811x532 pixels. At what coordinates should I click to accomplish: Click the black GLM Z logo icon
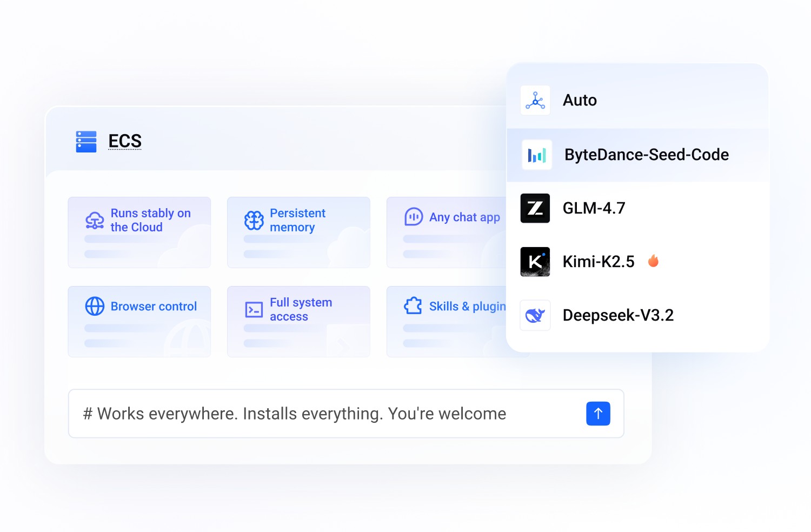(535, 208)
